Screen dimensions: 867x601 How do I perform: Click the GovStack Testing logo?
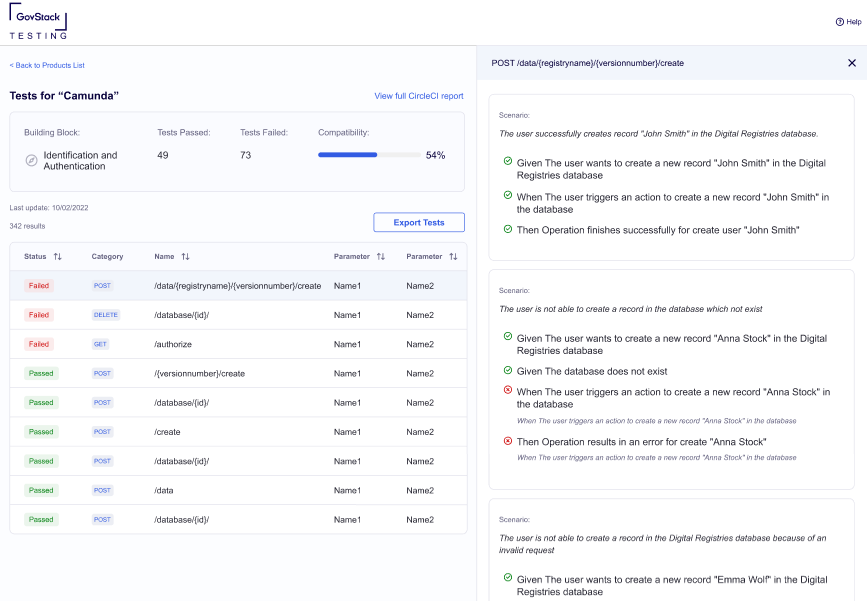click(x=38, y=22)
